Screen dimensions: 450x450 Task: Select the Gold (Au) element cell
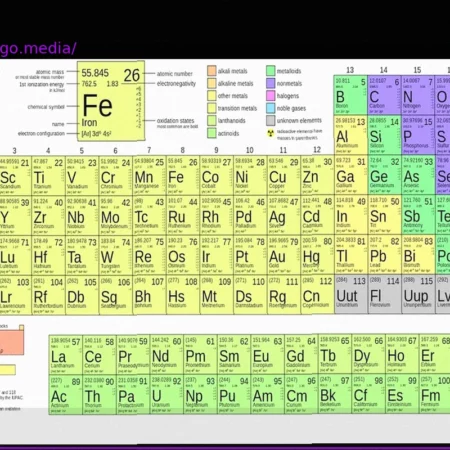(284, 255)
